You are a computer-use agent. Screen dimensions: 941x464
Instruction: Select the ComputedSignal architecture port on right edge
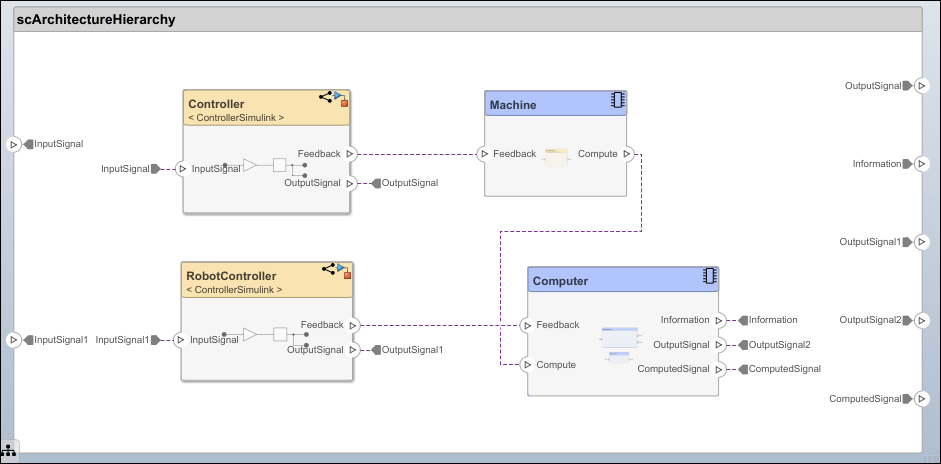pyautogui.click(x=922, y=399)
